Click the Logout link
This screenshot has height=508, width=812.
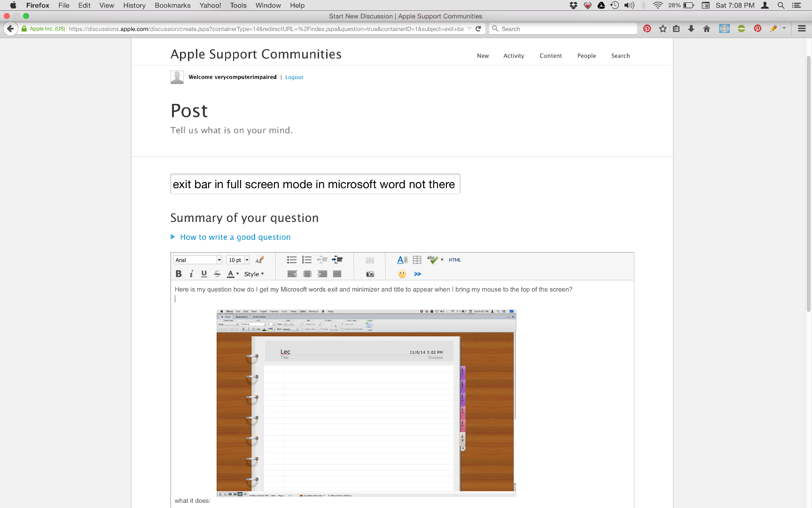[294, 77]
